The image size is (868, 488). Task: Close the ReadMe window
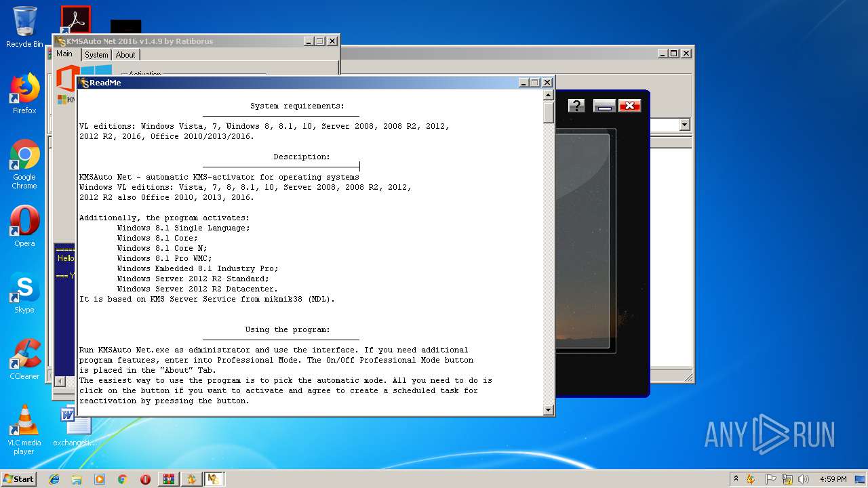(547, 83)
